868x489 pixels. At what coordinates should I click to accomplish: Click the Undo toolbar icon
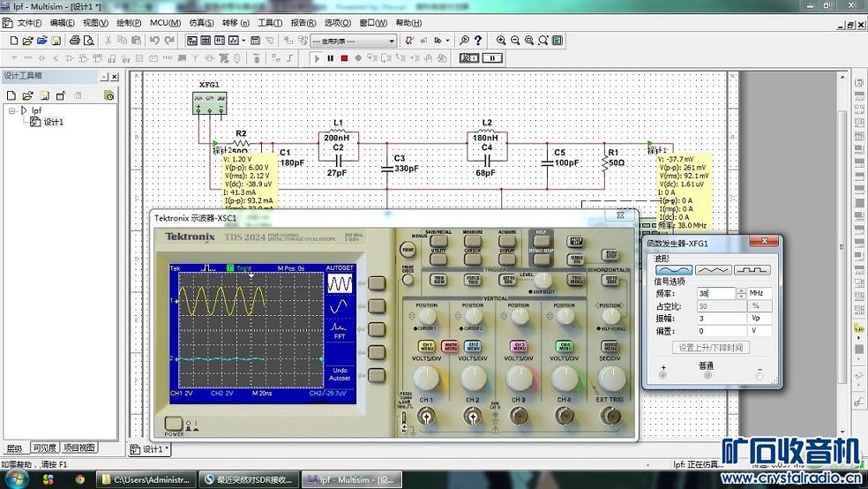154,41
